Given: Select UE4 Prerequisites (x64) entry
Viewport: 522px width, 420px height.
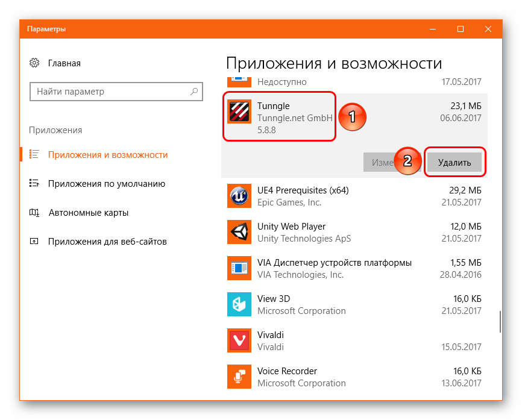Looking at the screenshot, I should (x=354, y=196).
